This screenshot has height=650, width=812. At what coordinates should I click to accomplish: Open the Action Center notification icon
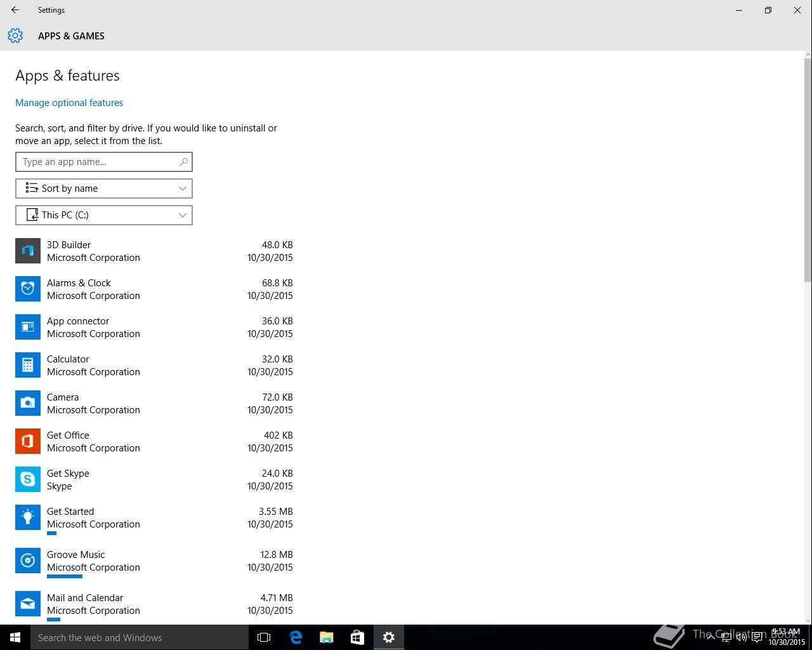(757, 637)
